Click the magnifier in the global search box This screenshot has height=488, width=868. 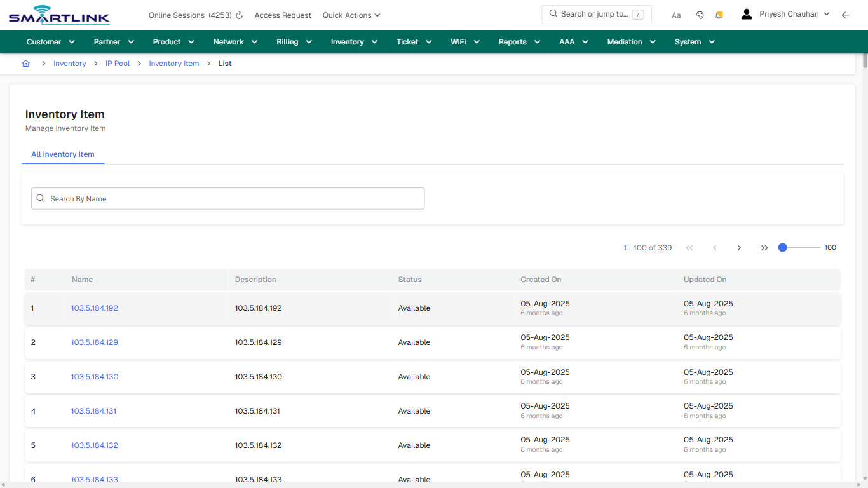tap(552, 14)
